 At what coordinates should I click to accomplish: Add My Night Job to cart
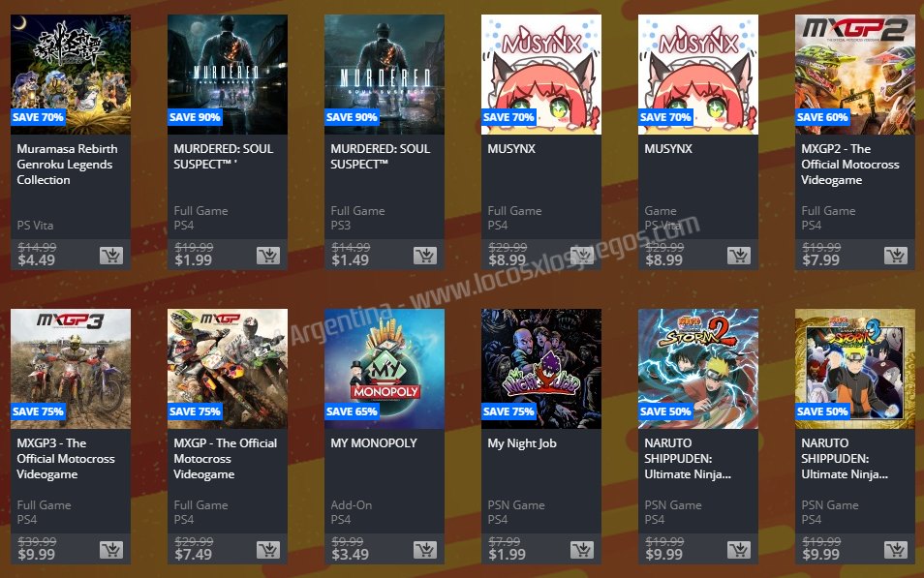[x=582, y=550]
